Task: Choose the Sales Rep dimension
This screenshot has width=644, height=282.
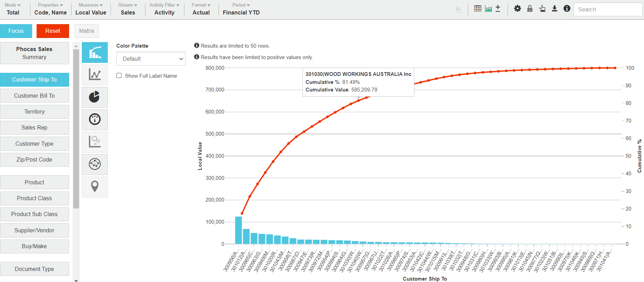Action: (35, 127)
